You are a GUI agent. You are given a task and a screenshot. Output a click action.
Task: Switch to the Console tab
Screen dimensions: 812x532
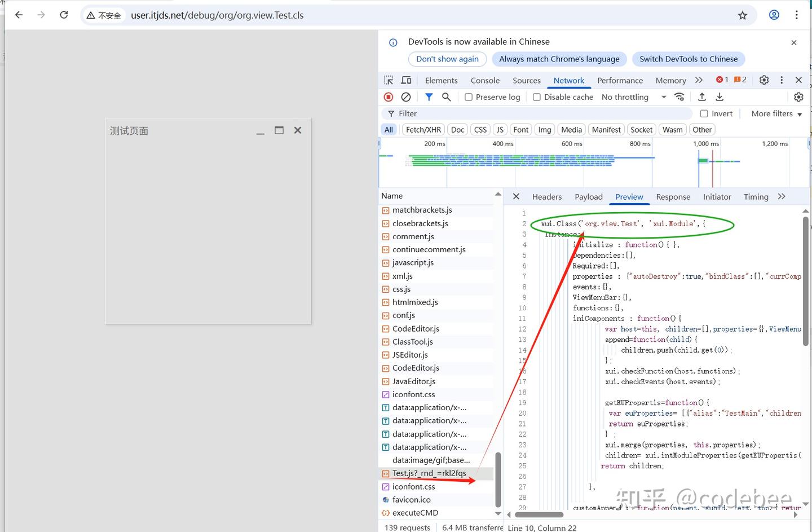[485, 81]
